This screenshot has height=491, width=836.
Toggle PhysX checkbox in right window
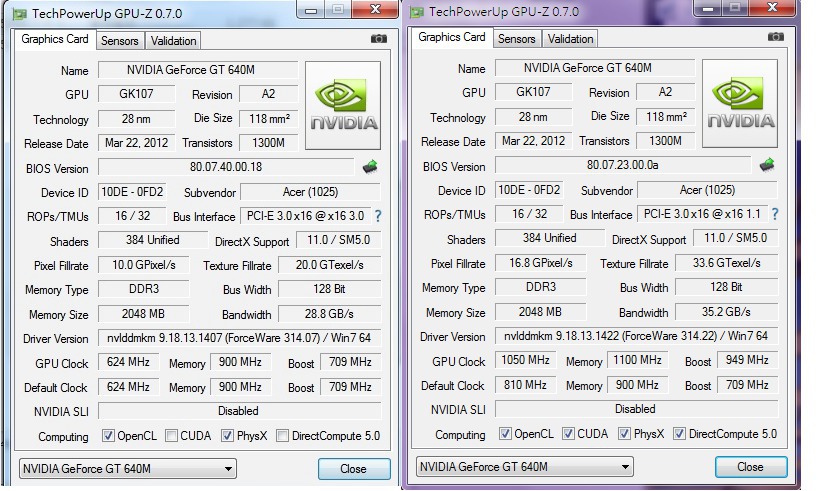point(624,433)
